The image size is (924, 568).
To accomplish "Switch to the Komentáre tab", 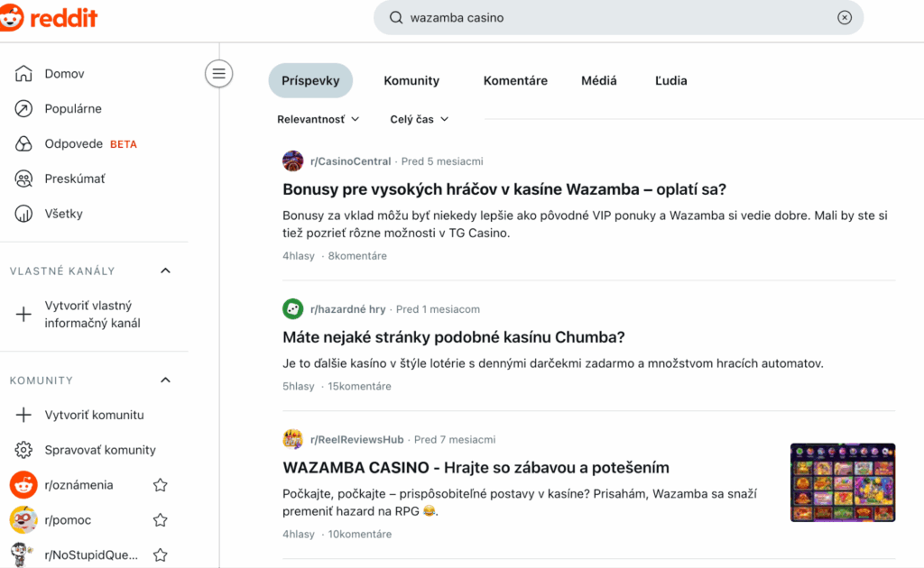I will coord(515,80).
